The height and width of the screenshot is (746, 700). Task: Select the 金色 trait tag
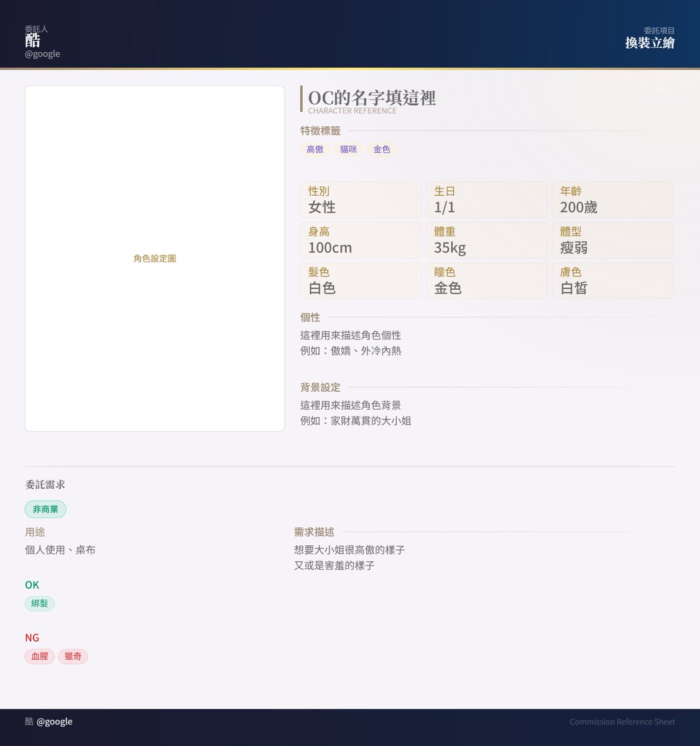(x=382, y=149)
